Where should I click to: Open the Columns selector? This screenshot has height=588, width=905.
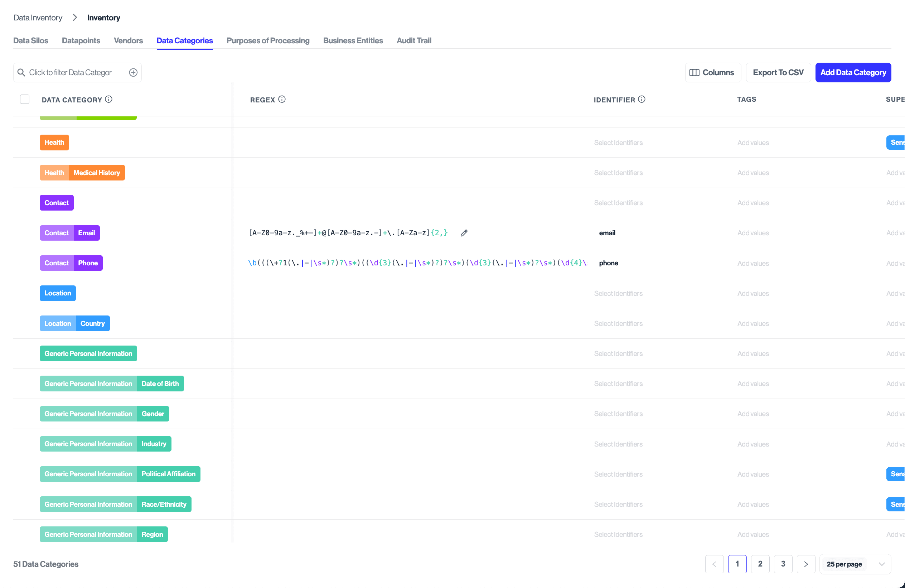(713, 72)
